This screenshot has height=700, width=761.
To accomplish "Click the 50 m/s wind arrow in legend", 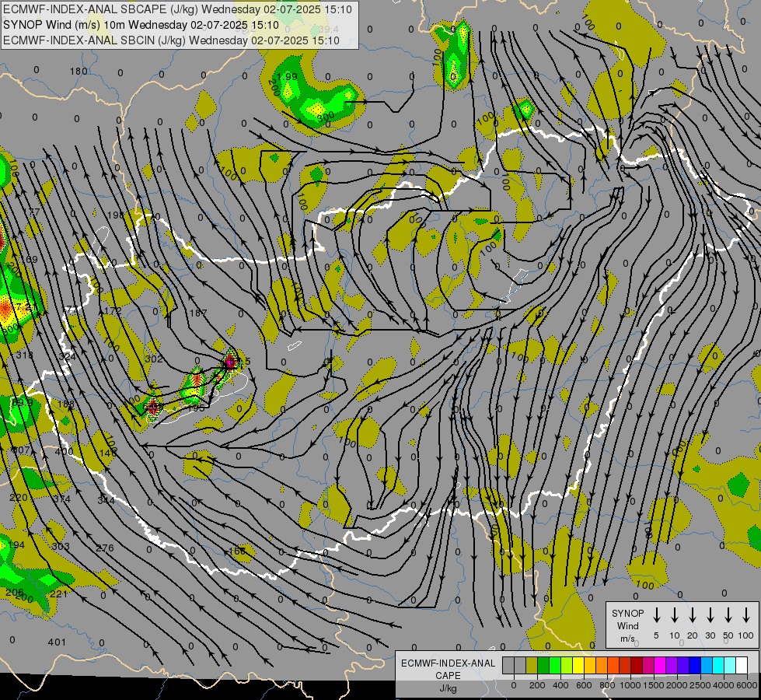I will 728,615.
